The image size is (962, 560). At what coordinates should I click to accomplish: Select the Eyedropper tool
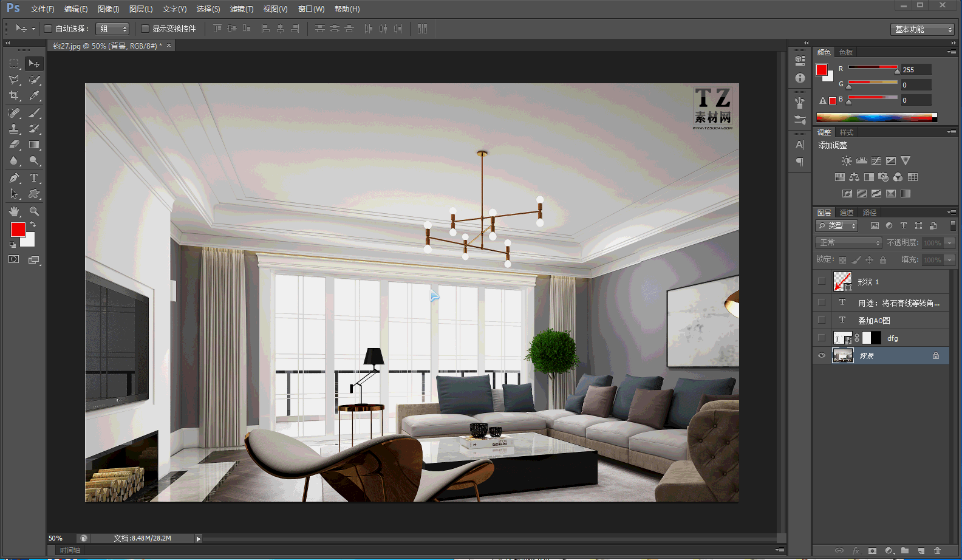[x=34, y=95]
